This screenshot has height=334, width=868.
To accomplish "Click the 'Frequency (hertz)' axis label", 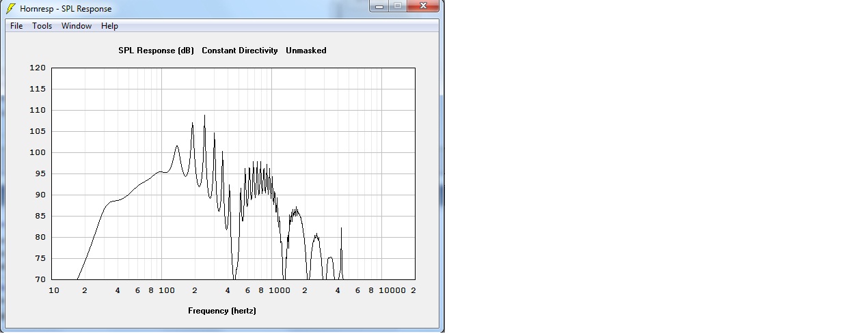I will [222, 311].
